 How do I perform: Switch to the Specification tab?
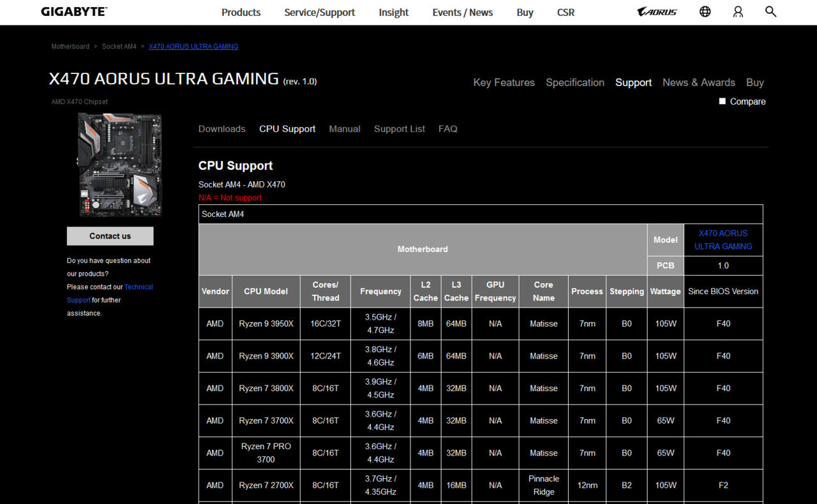[575, 82]
